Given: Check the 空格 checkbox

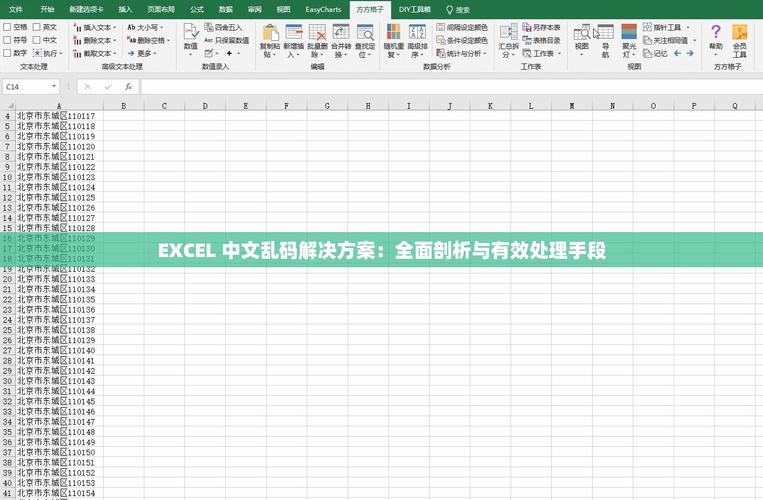Looking at the screenshot, I should (x=7, y=27).
